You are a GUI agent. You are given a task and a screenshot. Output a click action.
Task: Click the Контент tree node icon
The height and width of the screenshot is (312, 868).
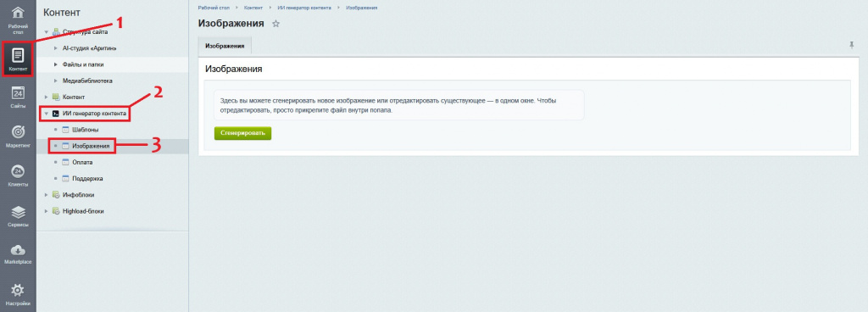tap(55, 97)
